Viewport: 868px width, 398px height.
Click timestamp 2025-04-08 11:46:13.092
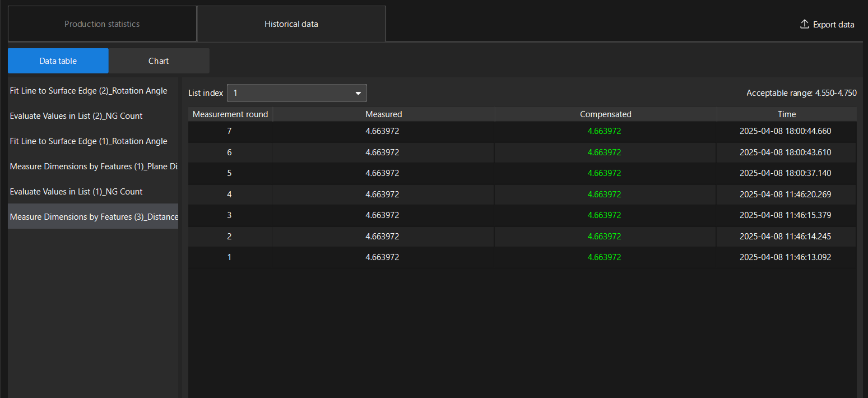785,257
